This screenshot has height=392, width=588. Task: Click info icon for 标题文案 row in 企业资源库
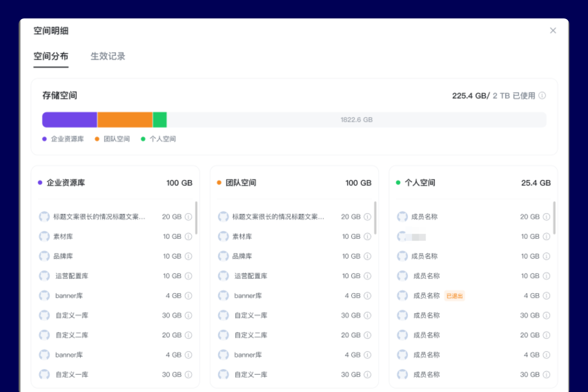pos(188,217)
